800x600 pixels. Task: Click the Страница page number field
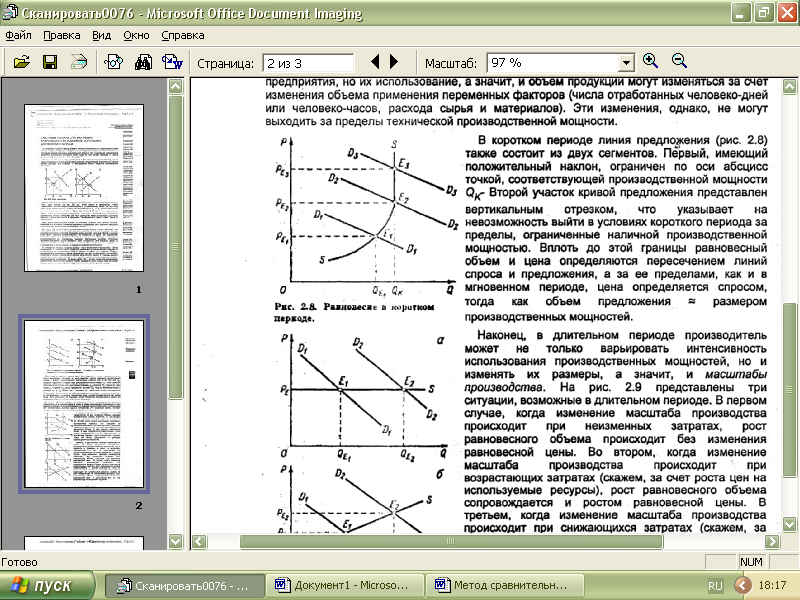coord(308,63)
